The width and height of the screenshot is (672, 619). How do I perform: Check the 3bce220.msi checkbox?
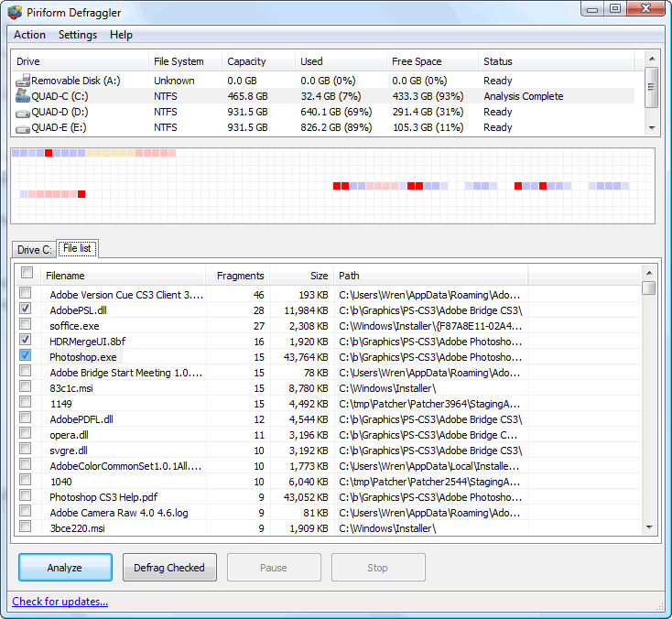tap(26, 526)
